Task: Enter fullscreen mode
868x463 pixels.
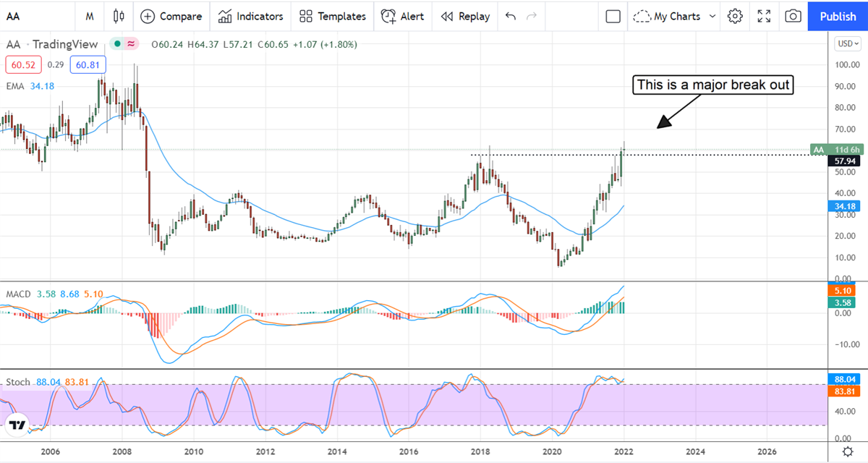Action: pos(764,16)
